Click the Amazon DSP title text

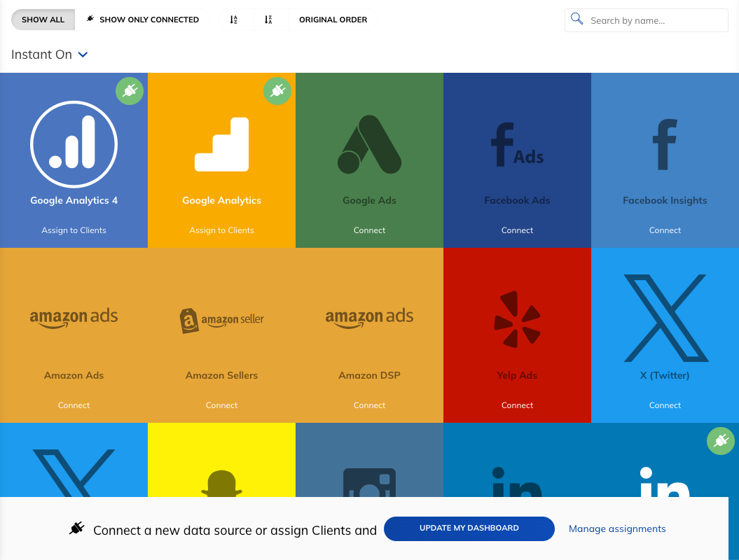pyautogui.click(x=370, y=375)
